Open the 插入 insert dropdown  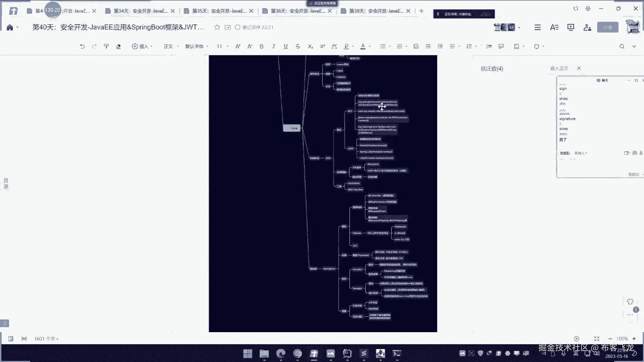coord(142,47)
